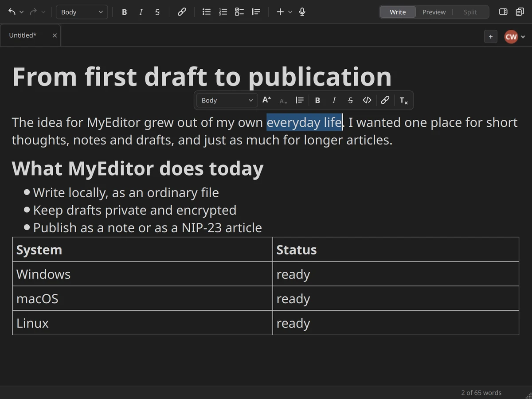
Task: Open the Body style dropdown in top toolbar
Action: pos(82,12)
